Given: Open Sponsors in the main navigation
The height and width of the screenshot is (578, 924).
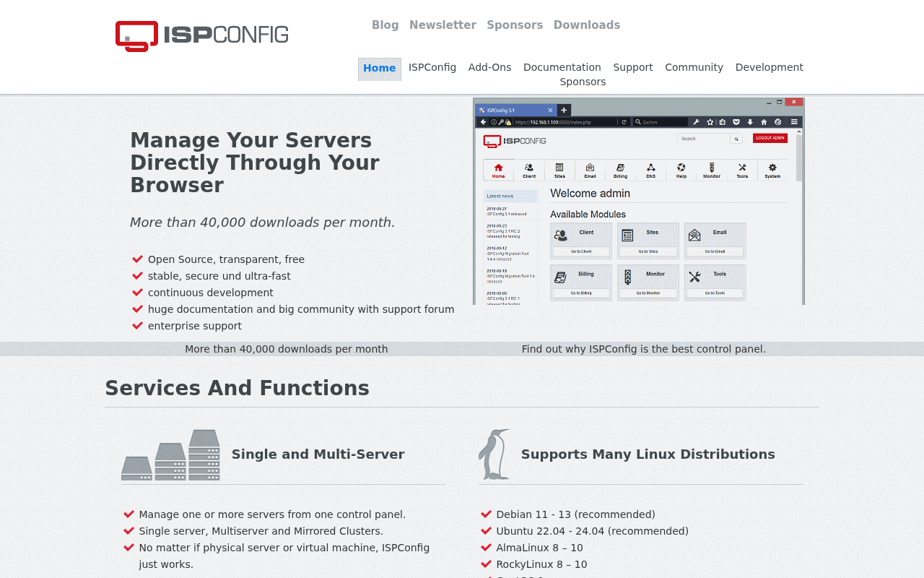Looking at the screenshot, I should (583, 82).
